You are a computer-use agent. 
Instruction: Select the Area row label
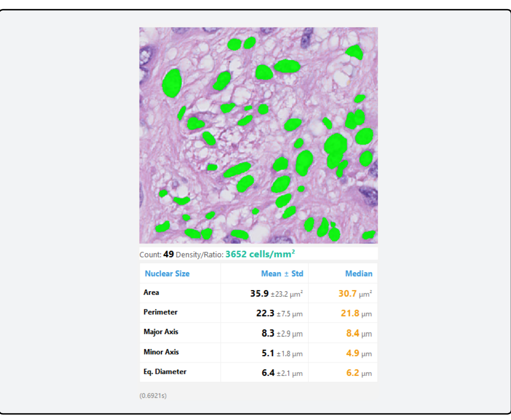(151, 293)
